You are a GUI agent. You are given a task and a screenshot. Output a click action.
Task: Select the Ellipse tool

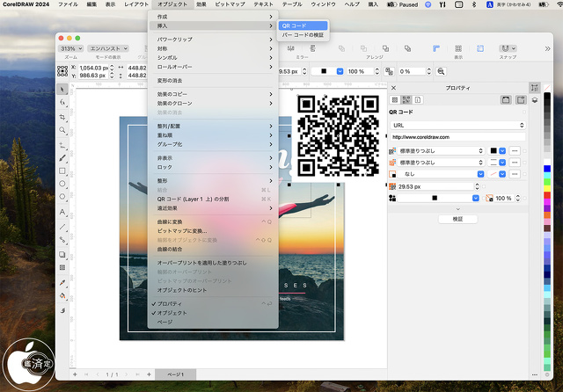[x=62, y=184]
